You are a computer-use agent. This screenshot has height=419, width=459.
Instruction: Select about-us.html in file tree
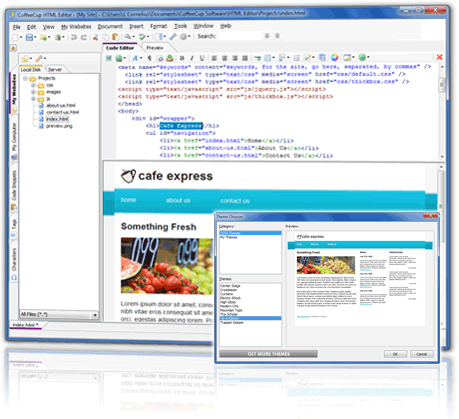coord(61,106)
